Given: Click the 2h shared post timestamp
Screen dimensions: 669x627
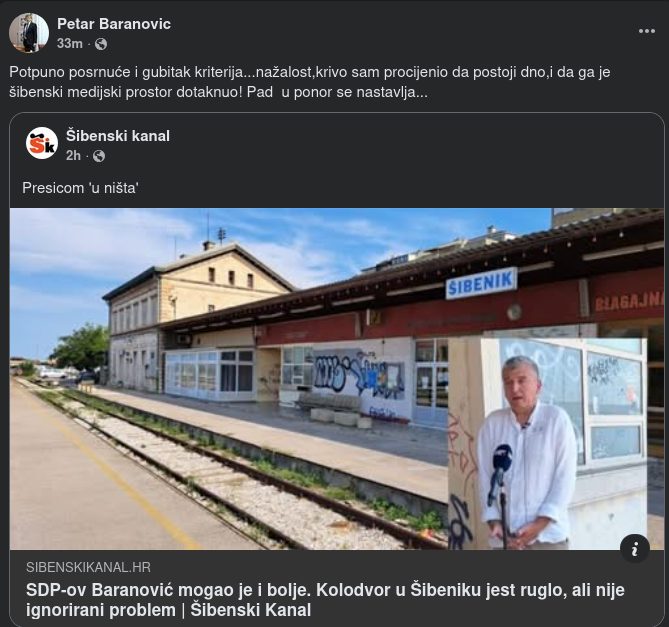Looking at the screenshot, I should pyautogui.click(x=73, y=156).
